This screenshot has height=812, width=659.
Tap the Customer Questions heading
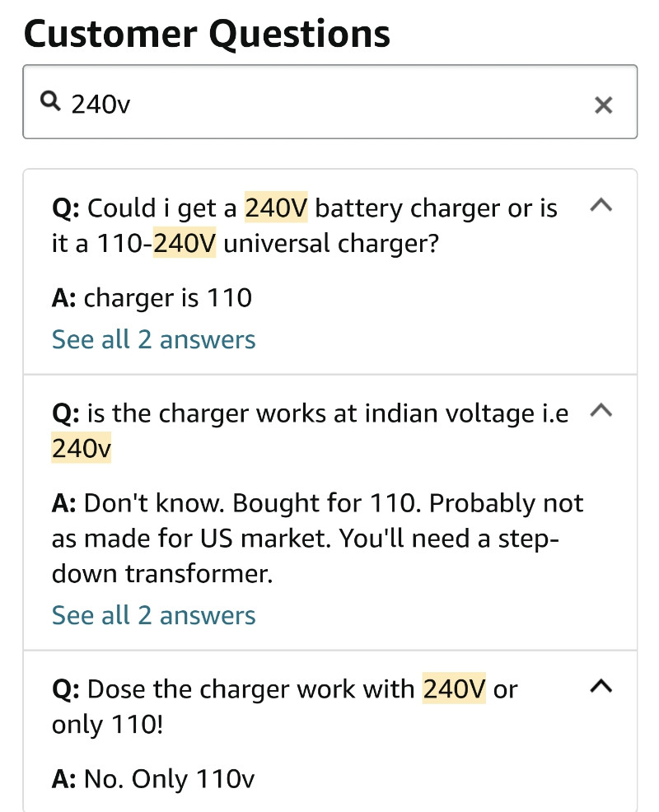207,34
